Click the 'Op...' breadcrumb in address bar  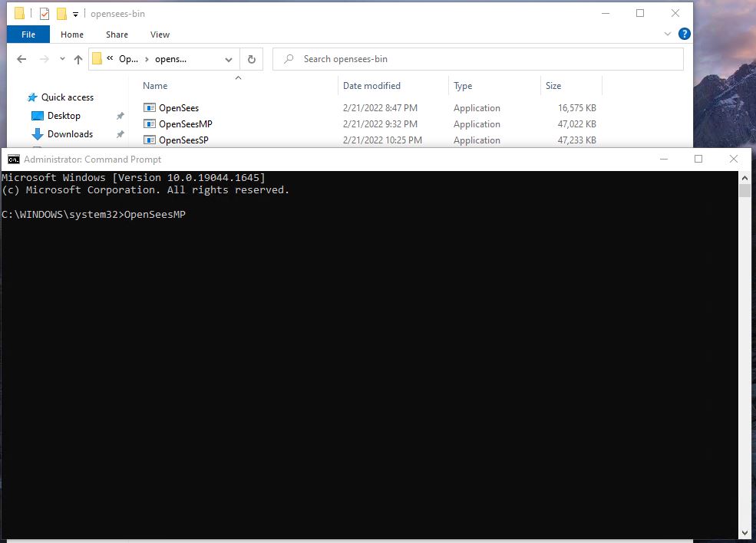pyautogui.click(x=128, y=59)
